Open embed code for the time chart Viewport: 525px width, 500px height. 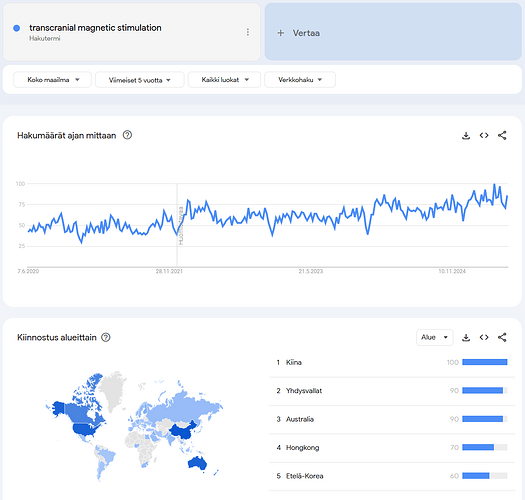[484, 135]
